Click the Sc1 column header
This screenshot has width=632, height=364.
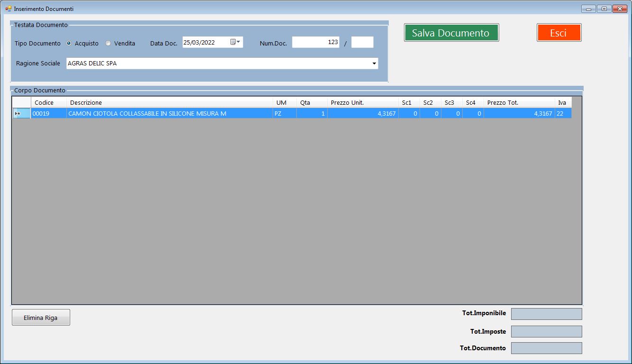pyautogui.click(x=409, y=103)
